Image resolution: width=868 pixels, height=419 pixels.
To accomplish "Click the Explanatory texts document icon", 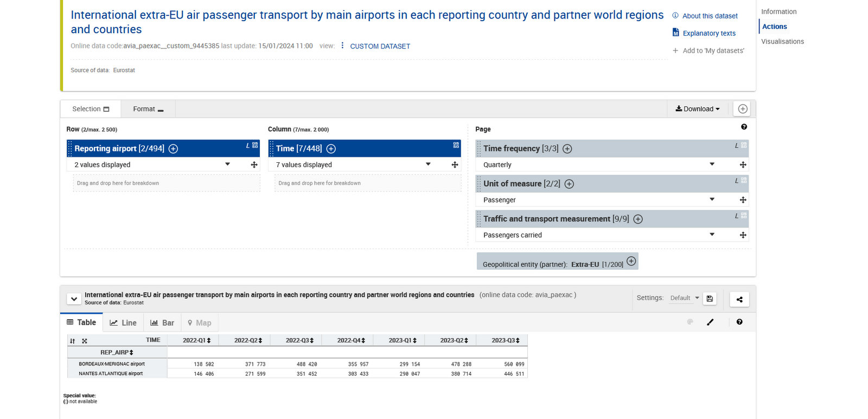I will click(x=676, y=33).
